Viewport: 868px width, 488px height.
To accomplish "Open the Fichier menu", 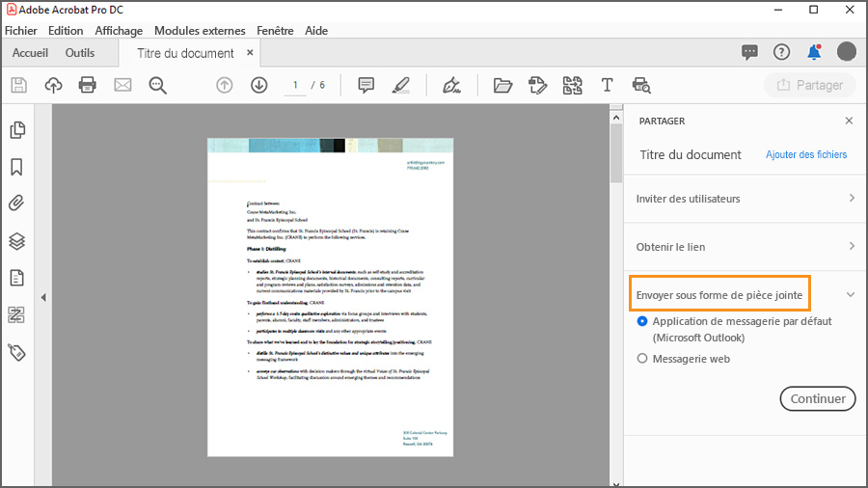I will pyautogui.click(x=21, y=31).
